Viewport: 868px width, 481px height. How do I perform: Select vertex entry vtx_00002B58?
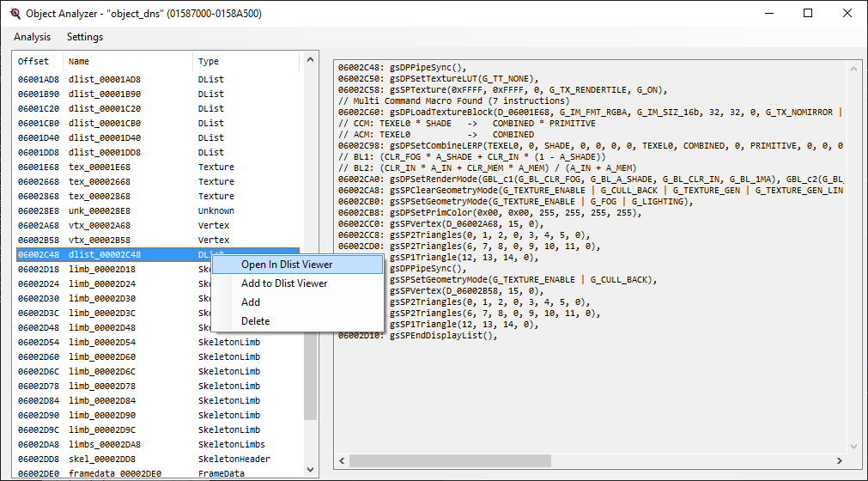158,240
